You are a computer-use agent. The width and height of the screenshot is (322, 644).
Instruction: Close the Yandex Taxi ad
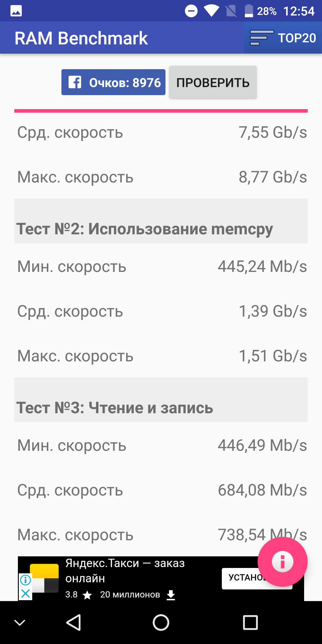click(x=26, y=593)
